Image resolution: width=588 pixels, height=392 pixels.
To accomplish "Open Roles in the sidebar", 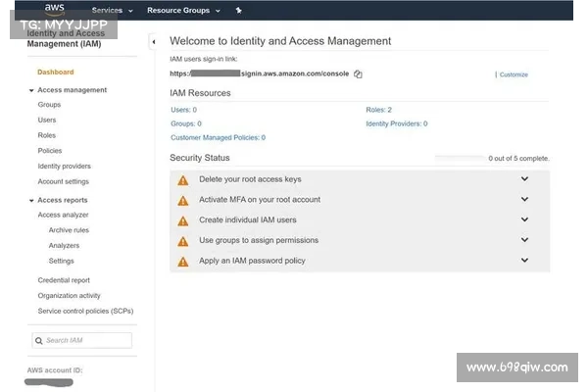I will click(46, 135).
